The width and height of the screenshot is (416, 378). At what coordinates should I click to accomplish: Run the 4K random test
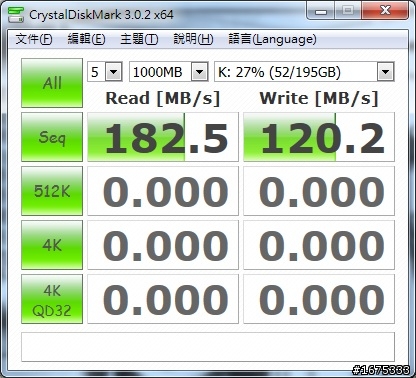(x=52, y=245)
